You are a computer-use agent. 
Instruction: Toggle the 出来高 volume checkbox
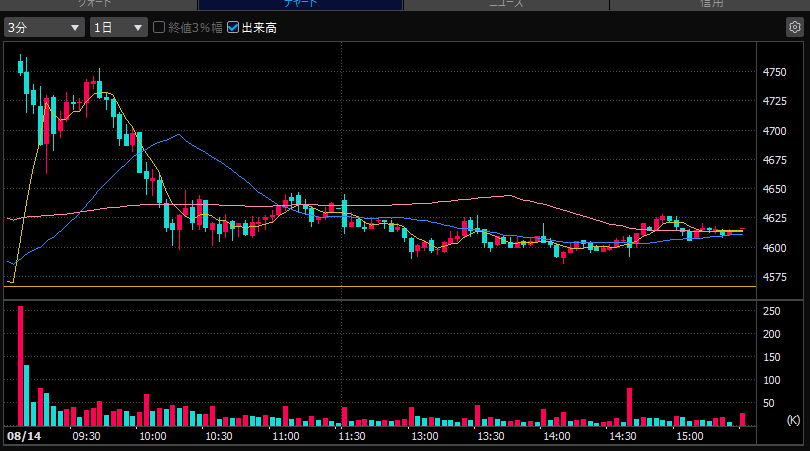[x=233, y=27]
